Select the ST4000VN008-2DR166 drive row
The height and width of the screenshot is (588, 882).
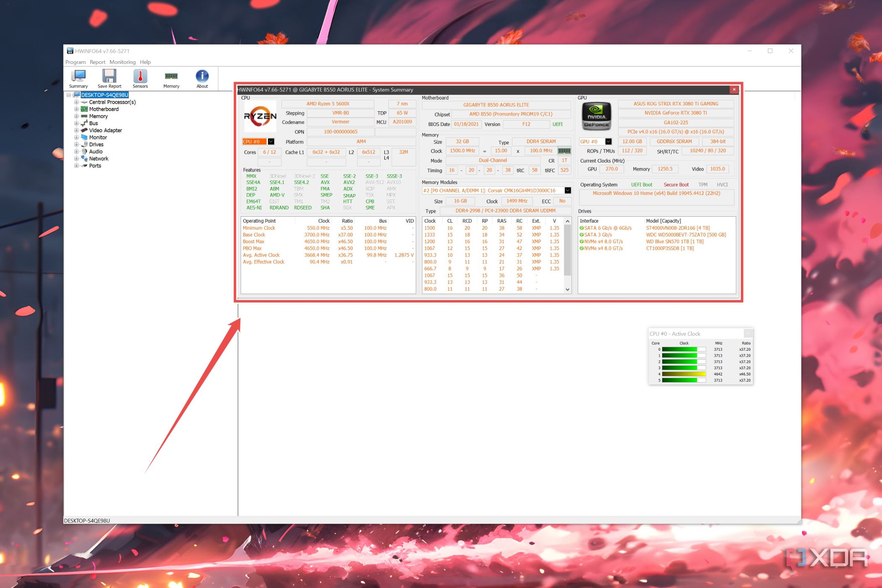point(657,228)
